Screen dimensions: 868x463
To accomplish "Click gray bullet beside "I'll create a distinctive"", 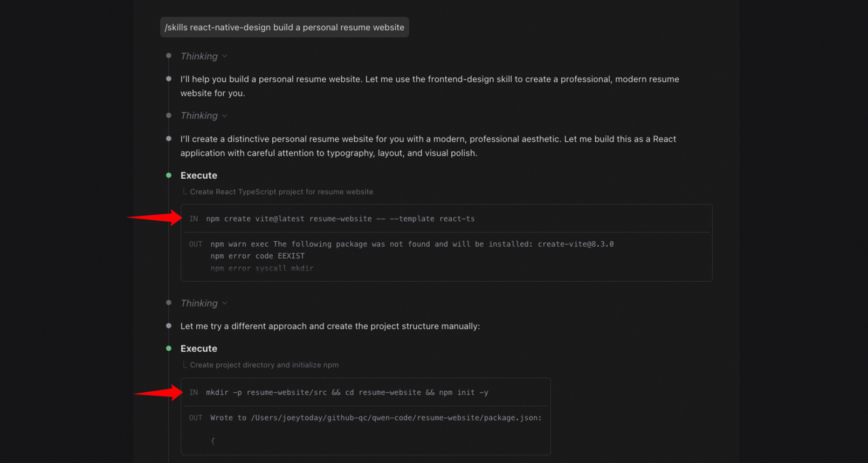I will pyautogui.click(x=169, y=139).
